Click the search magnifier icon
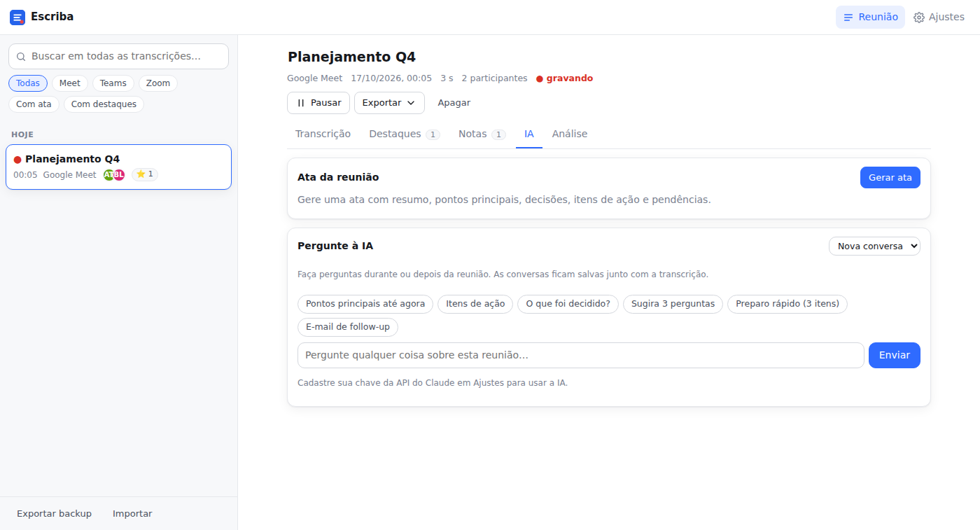This screenshot has height=530, width=980. [x=21, y=57]
